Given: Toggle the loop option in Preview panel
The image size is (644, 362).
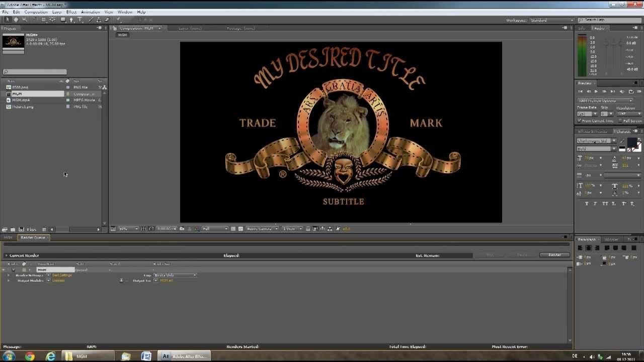Looking at the screenshot, I should (631, 91).
